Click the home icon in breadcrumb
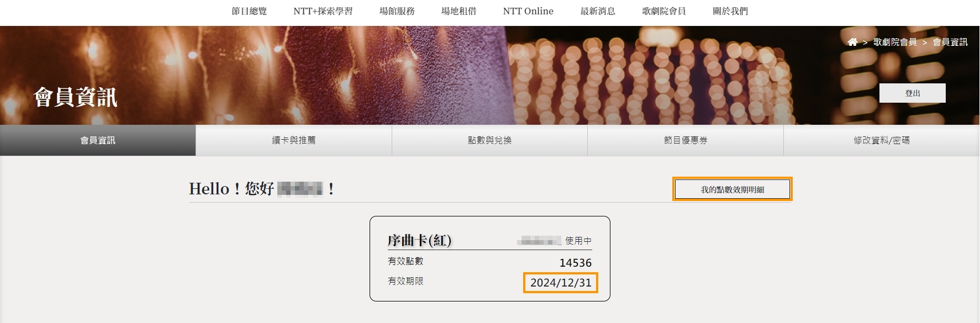Screen dimensions: 980x323 [852, 42]
